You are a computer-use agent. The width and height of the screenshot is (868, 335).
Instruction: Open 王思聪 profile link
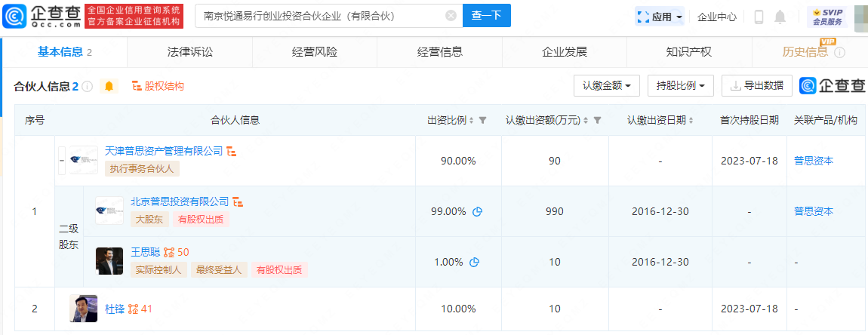click(x=145, y=253)
